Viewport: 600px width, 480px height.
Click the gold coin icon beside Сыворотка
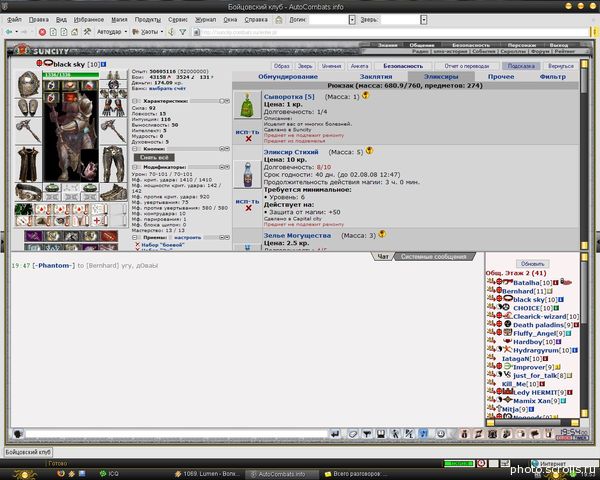365,95
